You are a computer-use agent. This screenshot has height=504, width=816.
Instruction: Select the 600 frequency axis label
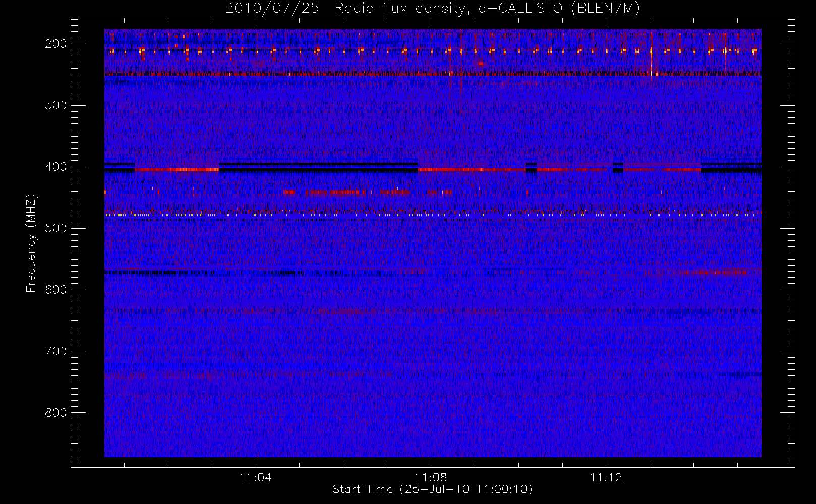click(x=56, y=290)
